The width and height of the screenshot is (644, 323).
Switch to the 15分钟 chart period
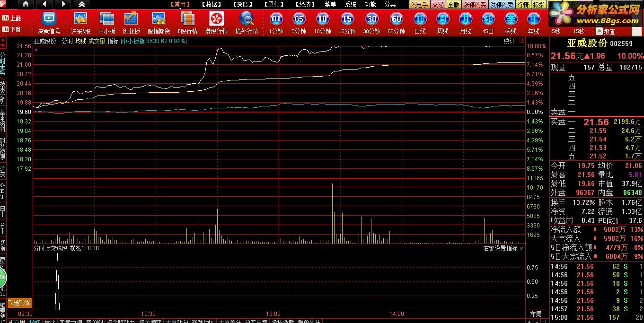(347, 23)
